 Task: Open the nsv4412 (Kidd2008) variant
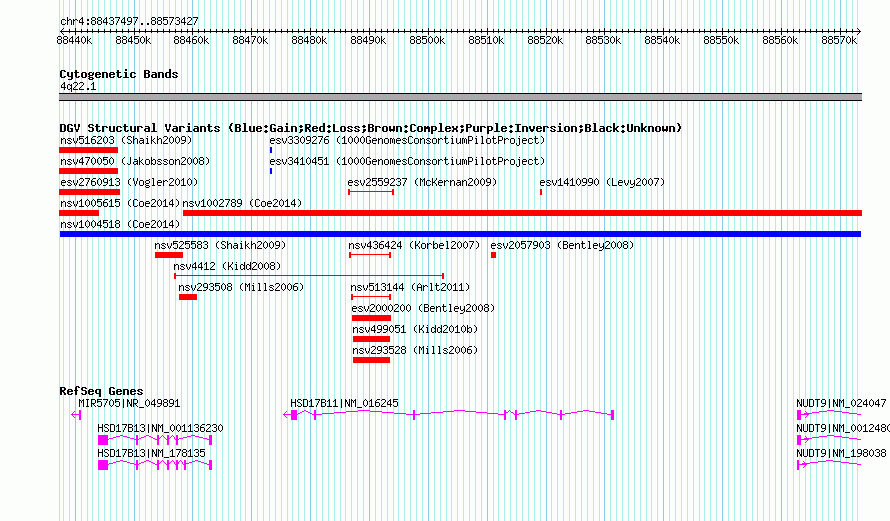[227, 266]
